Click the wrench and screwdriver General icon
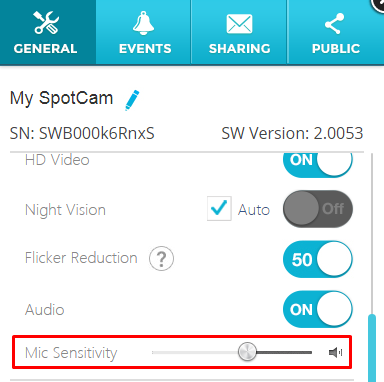This screenshot has width=384, height=382. point(46,23)
